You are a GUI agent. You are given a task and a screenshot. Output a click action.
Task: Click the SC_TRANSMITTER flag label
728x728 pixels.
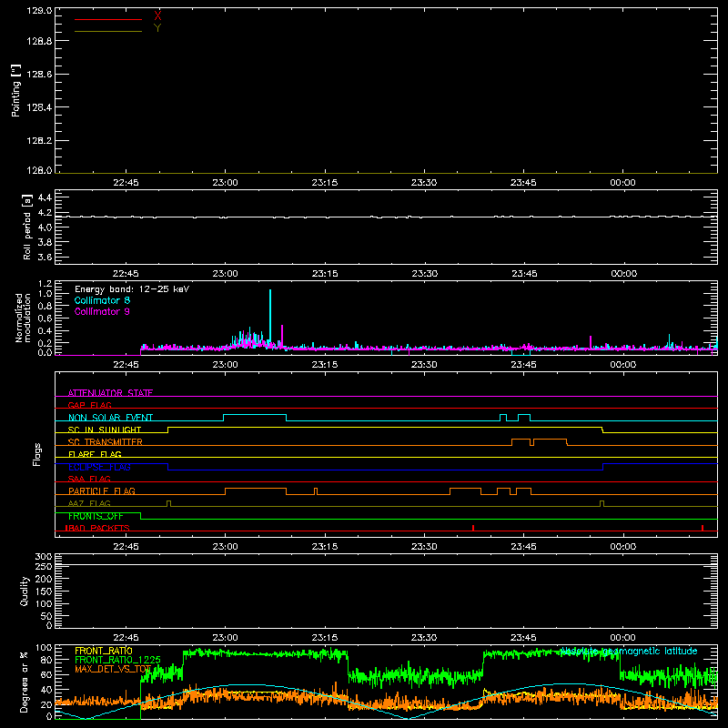click(x=106, y=442)
